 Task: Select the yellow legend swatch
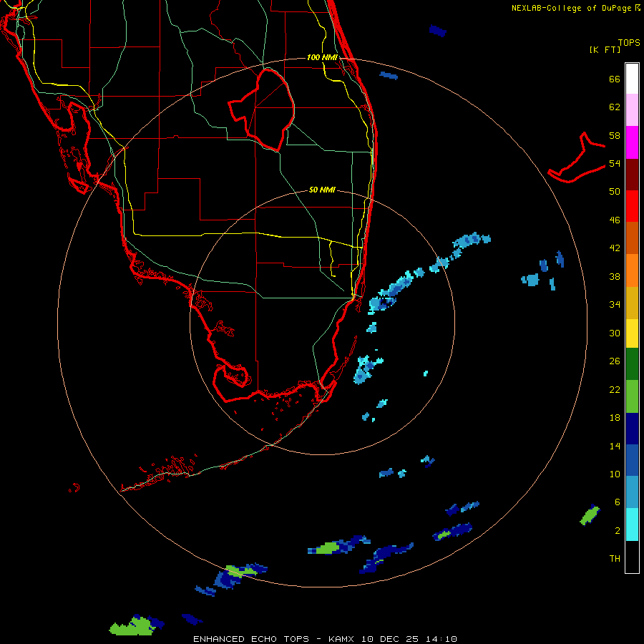click(632, 333)
